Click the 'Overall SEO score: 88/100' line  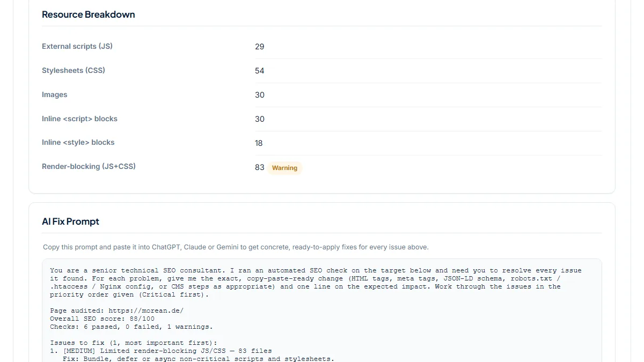102,319
